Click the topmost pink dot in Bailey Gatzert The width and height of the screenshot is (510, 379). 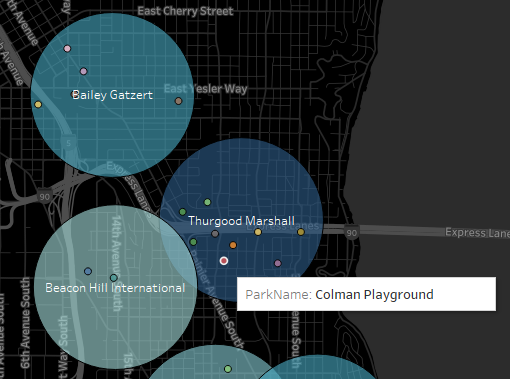point(67,49)
